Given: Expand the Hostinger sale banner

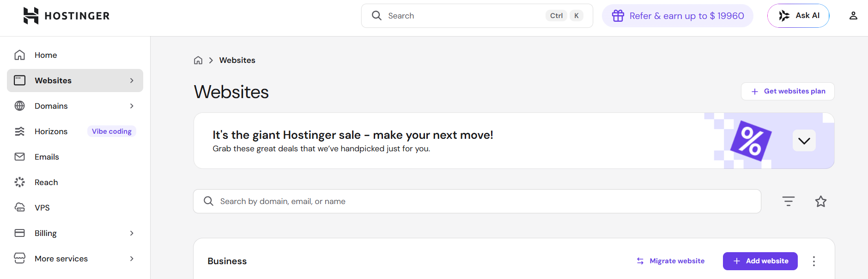Looking at the screenshot, I should 804,141.
